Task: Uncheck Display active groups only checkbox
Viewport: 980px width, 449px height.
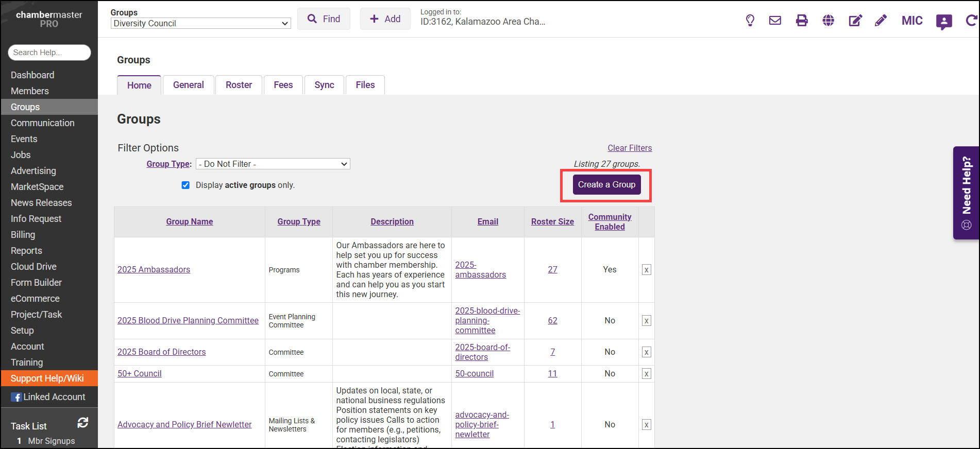Action: (x=185, y=185)
